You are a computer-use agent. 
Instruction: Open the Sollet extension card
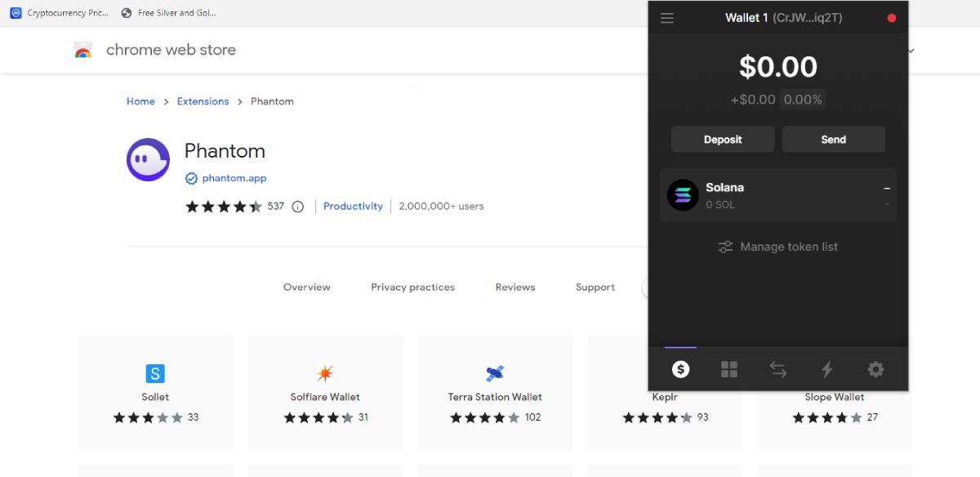pos(155,393)
